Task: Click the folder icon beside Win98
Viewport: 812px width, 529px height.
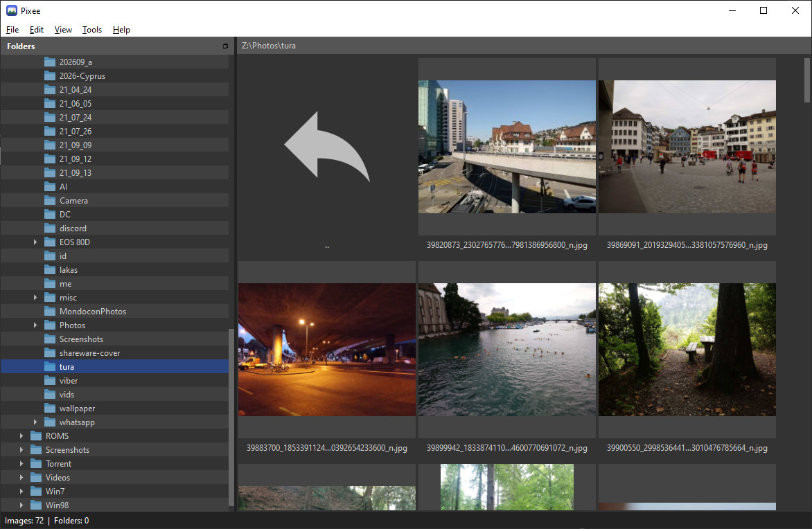Action: [36, 505]
